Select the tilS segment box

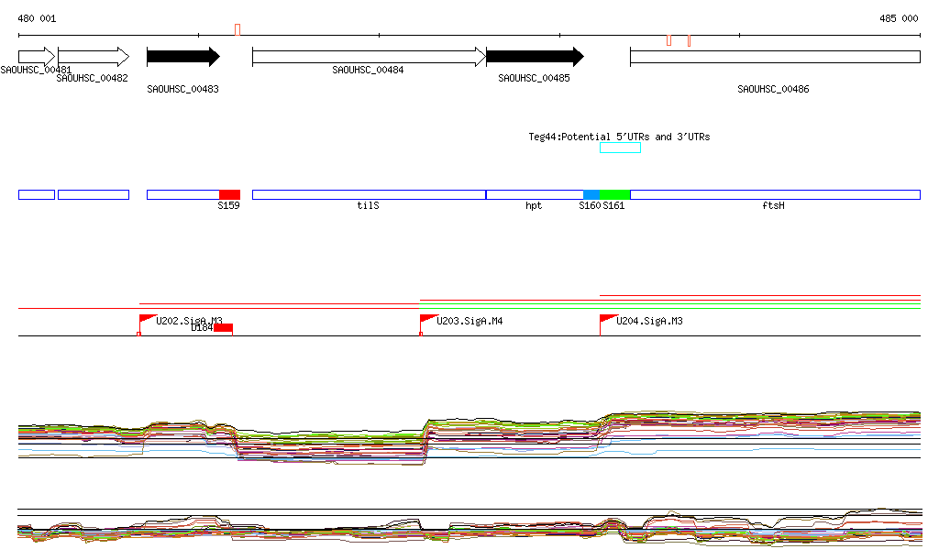tap(369, 194)
